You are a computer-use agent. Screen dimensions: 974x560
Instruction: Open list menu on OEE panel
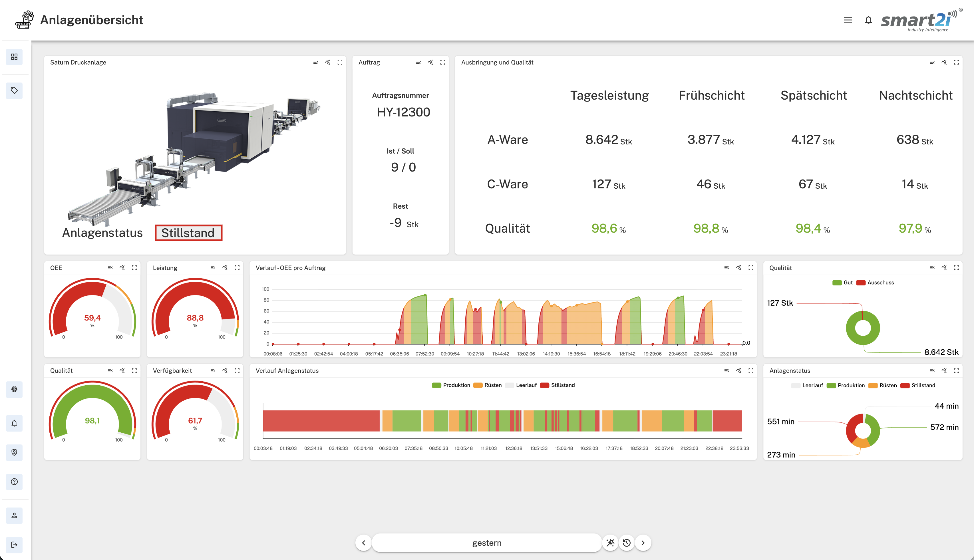pos(110,268)
